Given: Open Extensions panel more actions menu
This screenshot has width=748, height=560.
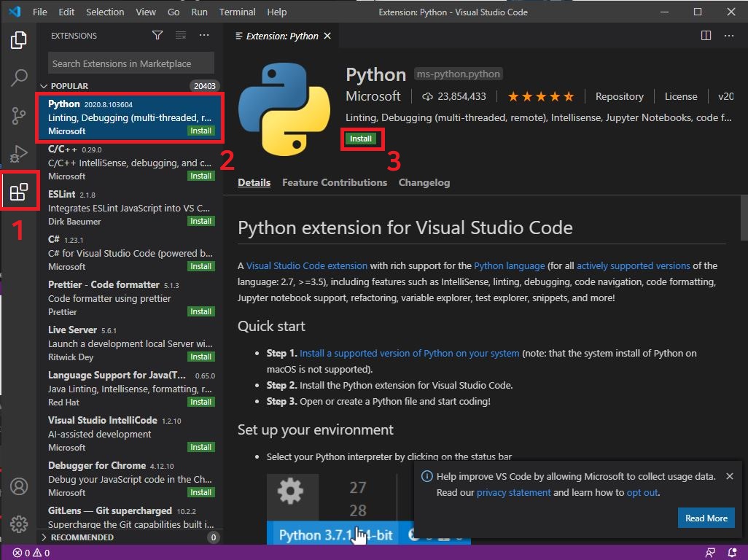Looking at the screenshot, I should pos(204,35).
